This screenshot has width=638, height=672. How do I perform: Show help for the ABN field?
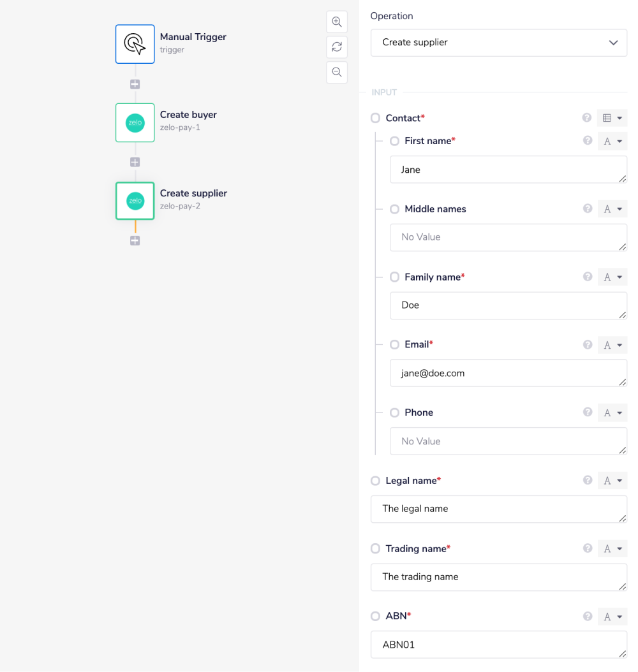point(587,617)
